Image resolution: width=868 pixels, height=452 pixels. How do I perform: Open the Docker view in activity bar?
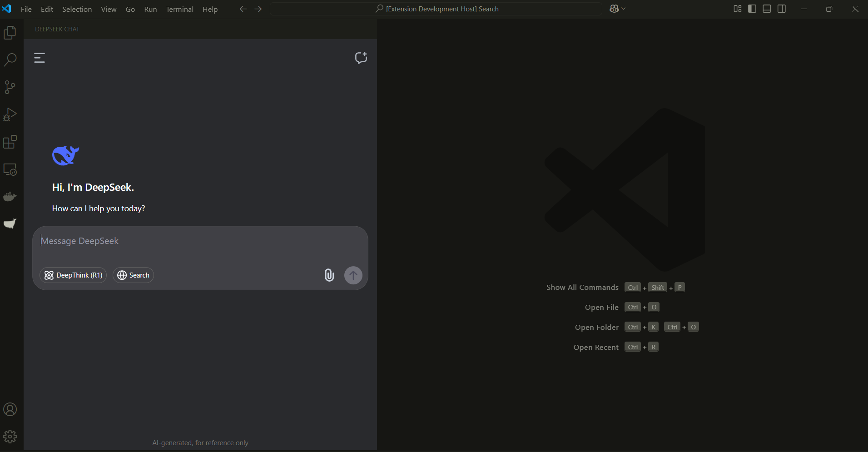click(x=10, y=197)
